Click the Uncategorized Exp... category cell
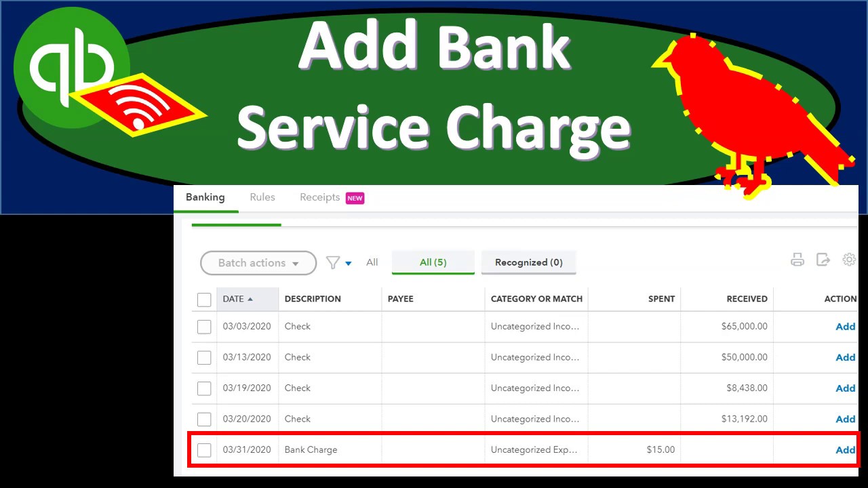 tap(534, 449)
